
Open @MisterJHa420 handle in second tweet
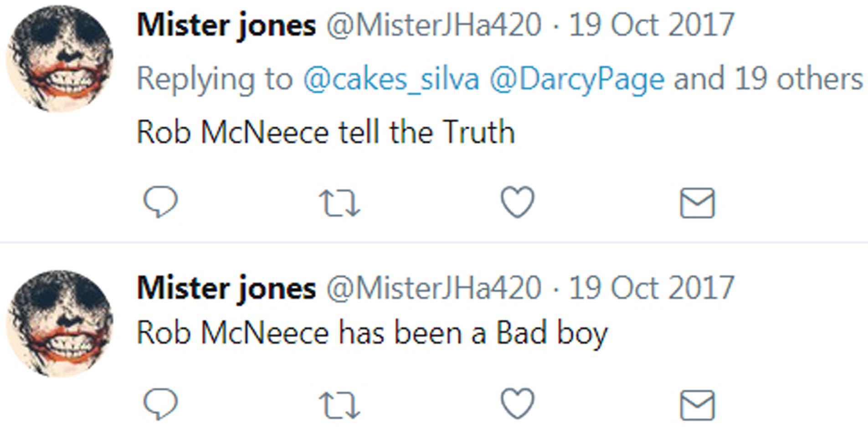[434, 288]
